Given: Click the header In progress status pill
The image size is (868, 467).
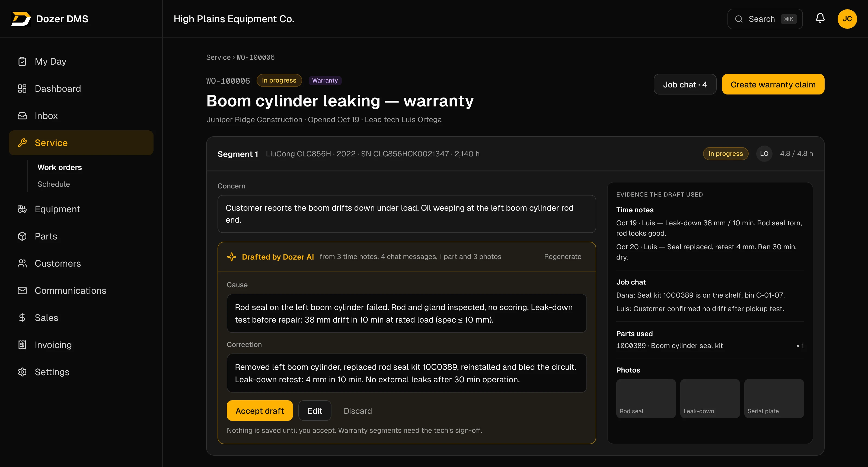Looking at the screenshot, I should click(x=279, y=80).
